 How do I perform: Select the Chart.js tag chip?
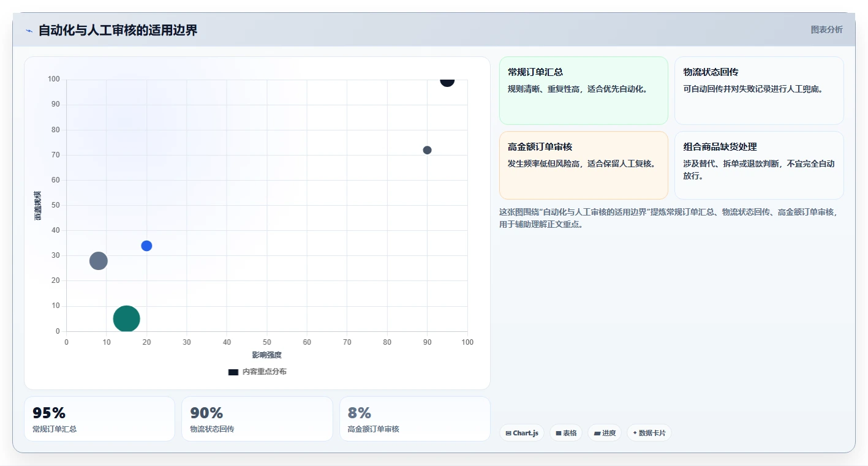(x=522, y=433)
